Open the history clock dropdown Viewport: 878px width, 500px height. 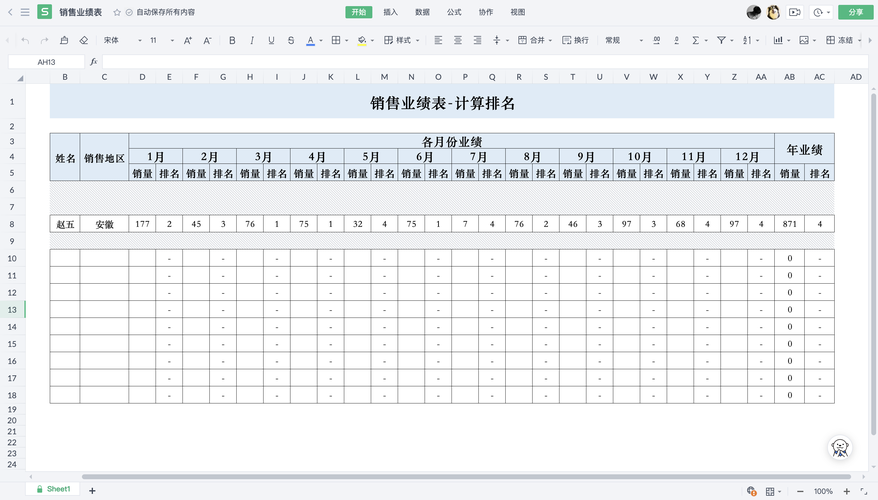(821, 12)
